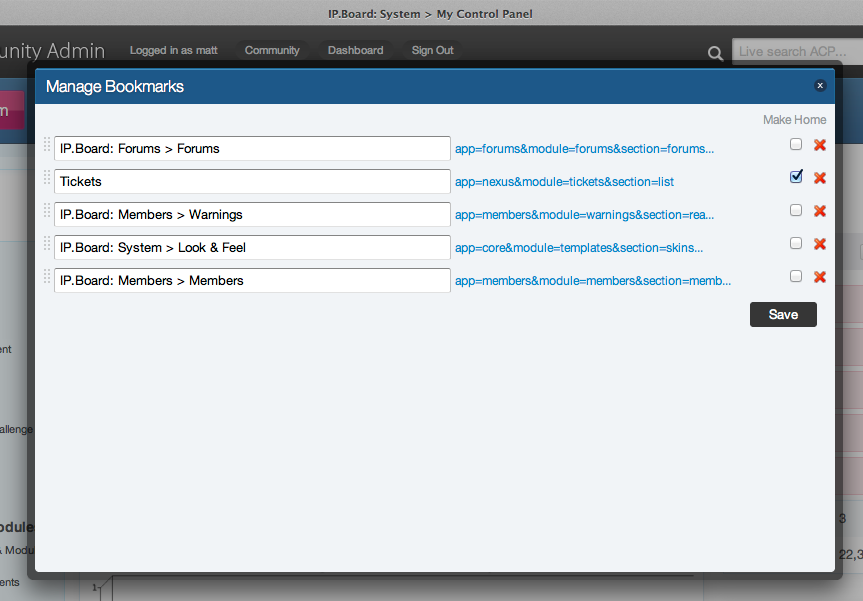Save the bookmark changes
Image resolution: width=863 pixels, height=601 pixels.
coord(783,314)
